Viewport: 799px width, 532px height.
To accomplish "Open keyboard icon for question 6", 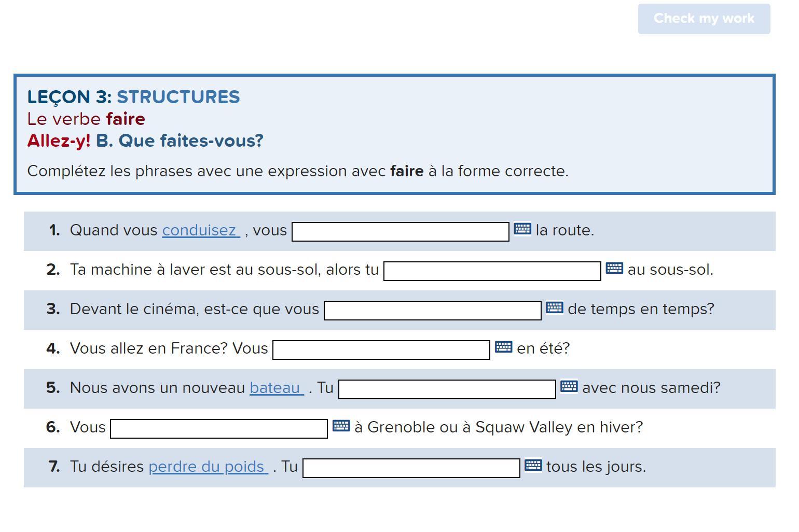I will click(x=341, y=426).
